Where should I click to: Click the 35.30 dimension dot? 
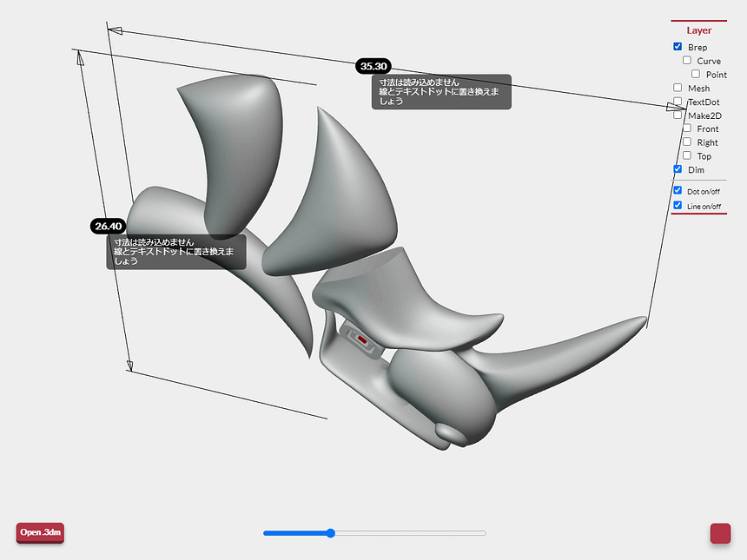coord(373,66)
